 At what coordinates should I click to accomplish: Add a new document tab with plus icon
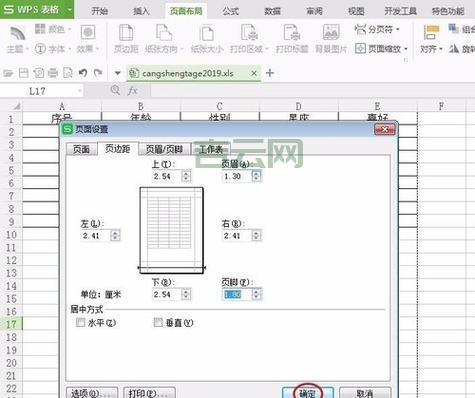(270, 73)
